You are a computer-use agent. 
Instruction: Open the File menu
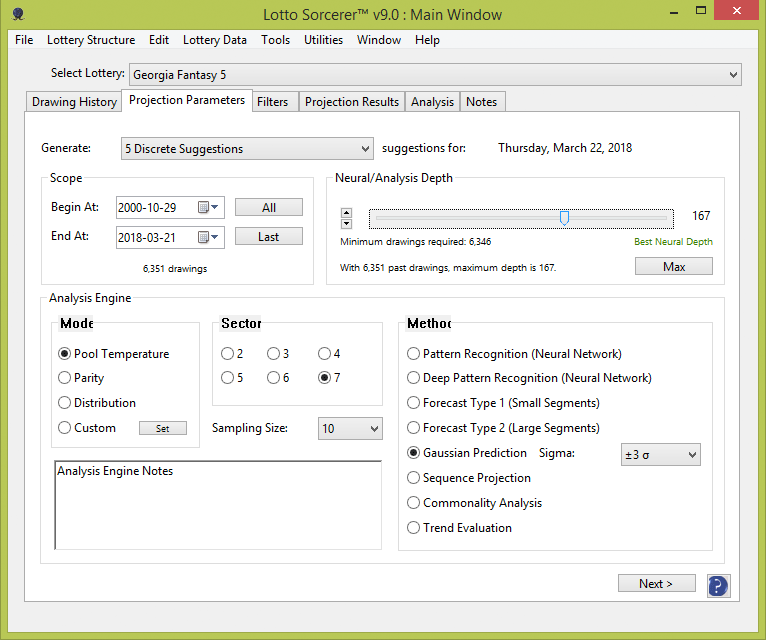24,40
